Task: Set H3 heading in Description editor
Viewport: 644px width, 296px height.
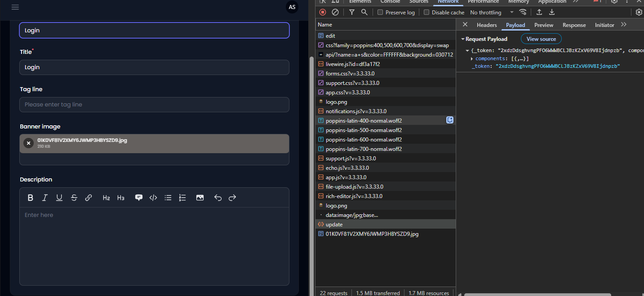Action: (x=121, y=198)
